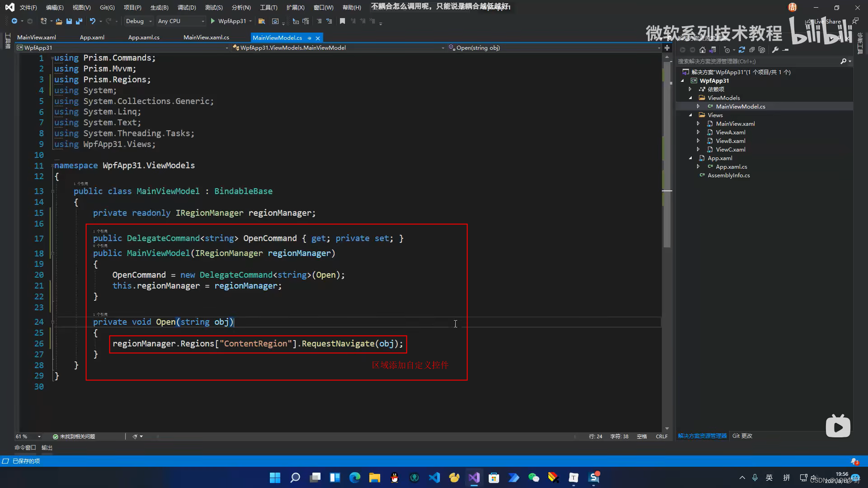The image size is (868, 488).
Task: Refresh Solution Explorer with the sync icon
Action: [x=741, y=50]
